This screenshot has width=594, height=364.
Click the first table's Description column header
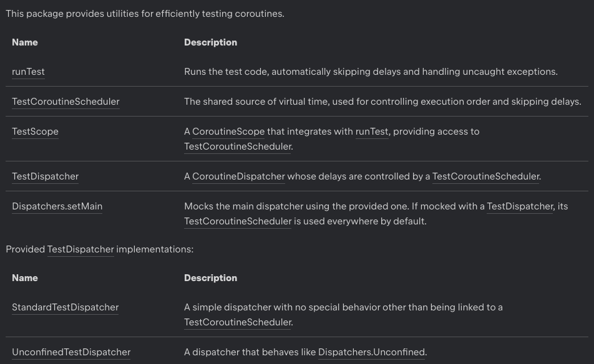[x=211, y=42]
